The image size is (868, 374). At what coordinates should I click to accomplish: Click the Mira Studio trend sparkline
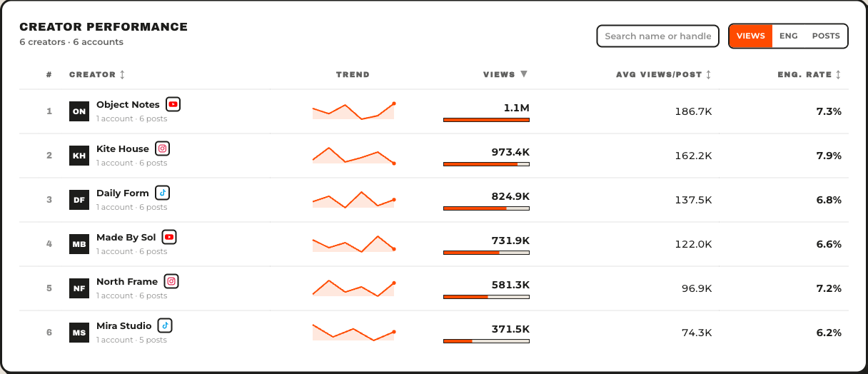[x=353, y=333]
